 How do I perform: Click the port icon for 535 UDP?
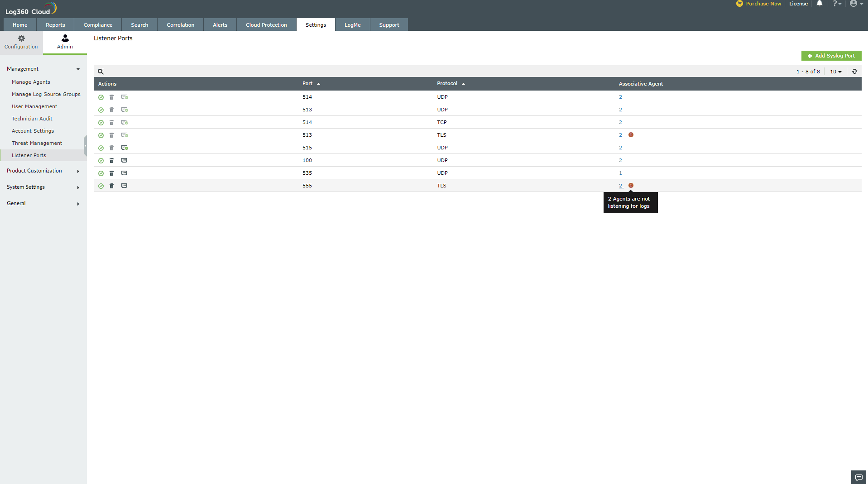click(x=125, y=173)
